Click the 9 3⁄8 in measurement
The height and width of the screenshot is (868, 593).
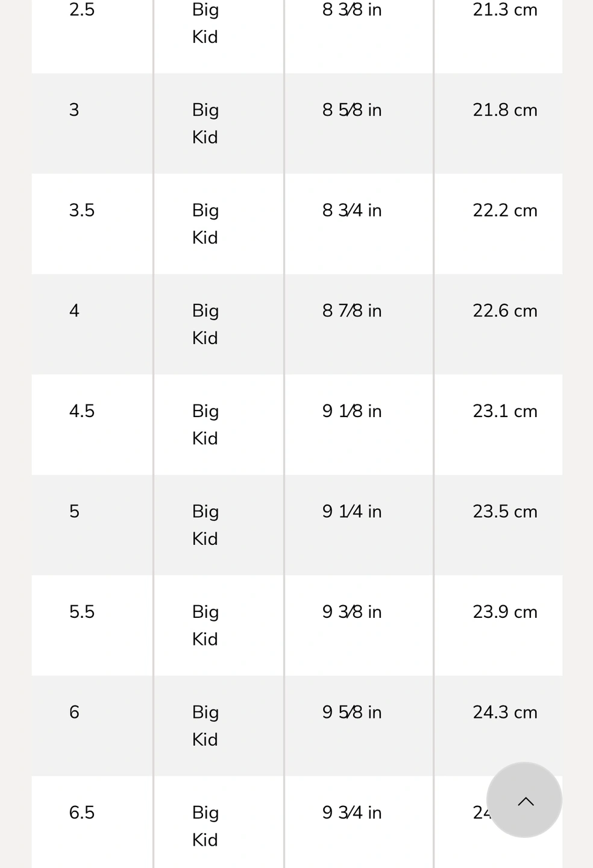coord(352,611)
